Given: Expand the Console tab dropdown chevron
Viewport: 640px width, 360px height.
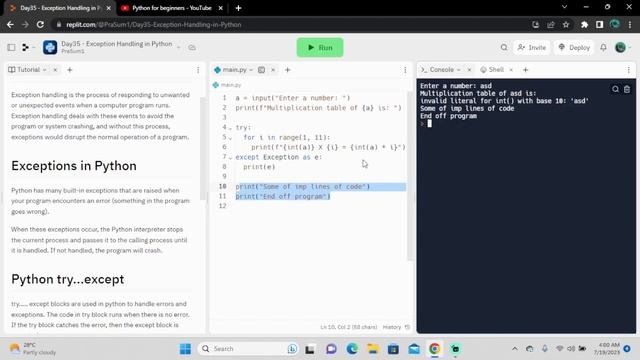Looking at the screenshot, I should click(x=459, y=70).
